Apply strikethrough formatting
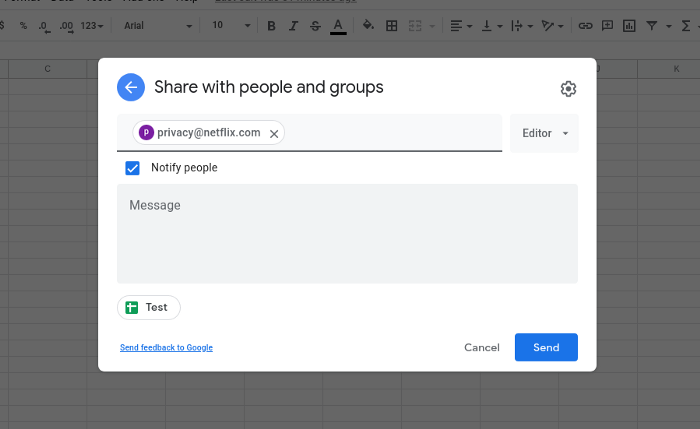This screenshot has width=700, height=429. click(x=315, y=25)
